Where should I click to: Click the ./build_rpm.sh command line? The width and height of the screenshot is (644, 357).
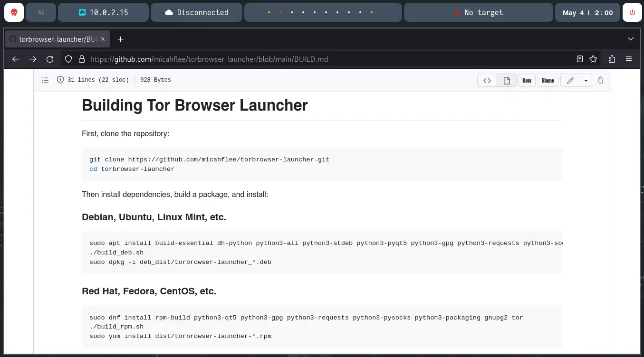[x=116, y=327]
